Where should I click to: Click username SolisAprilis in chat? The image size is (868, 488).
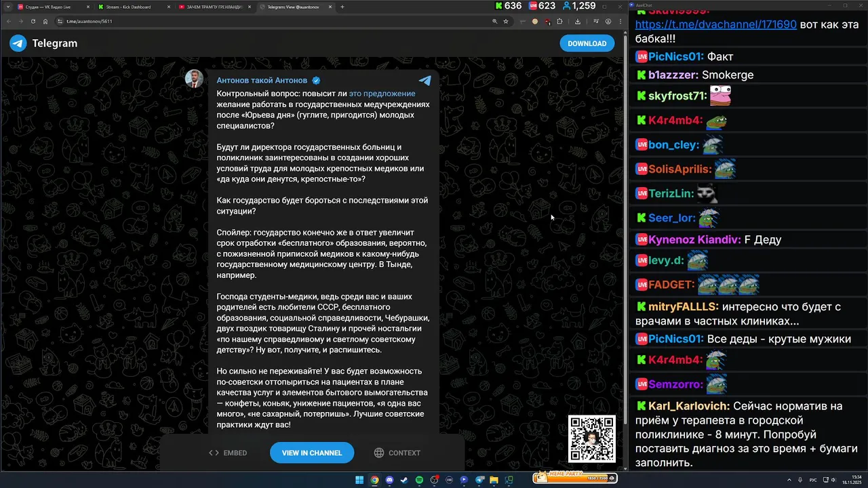680,169
